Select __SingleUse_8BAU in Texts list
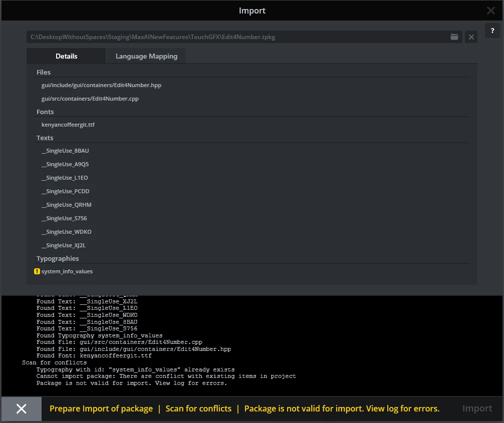 65,151
